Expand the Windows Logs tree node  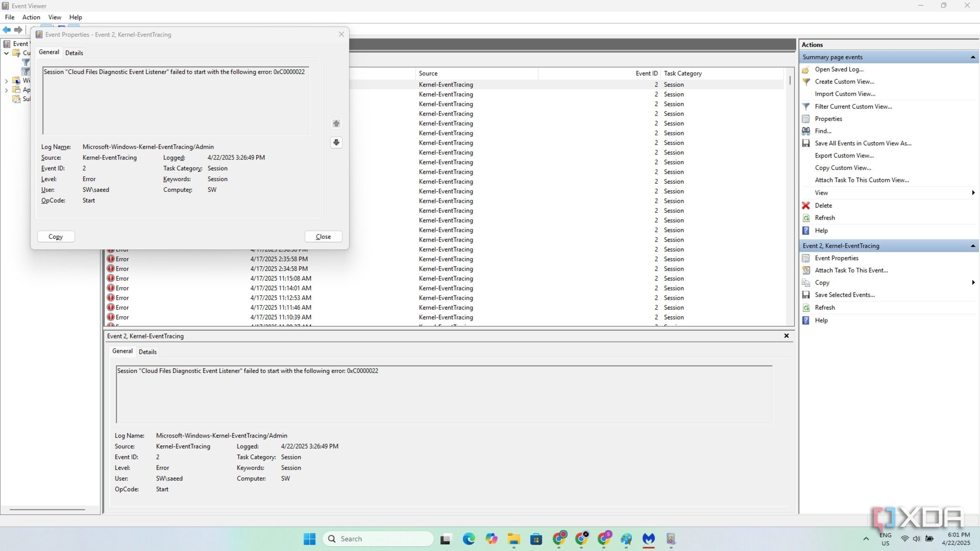[x=7, y=81]
